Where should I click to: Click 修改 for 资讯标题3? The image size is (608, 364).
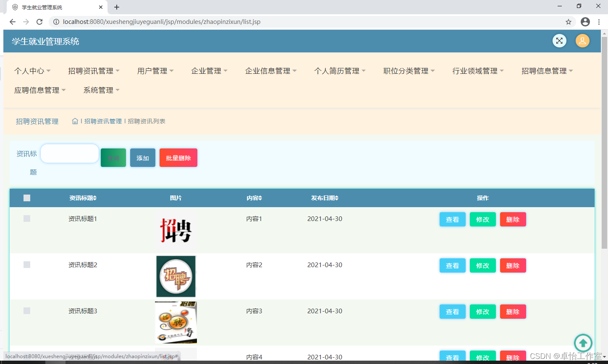point(483,312)
